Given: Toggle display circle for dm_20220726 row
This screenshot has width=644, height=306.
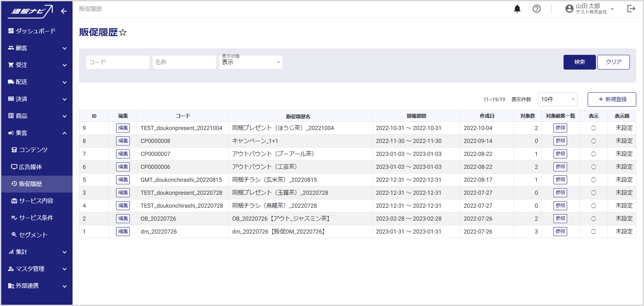Looking at the screenshot, I should click(x=593, y=232).
